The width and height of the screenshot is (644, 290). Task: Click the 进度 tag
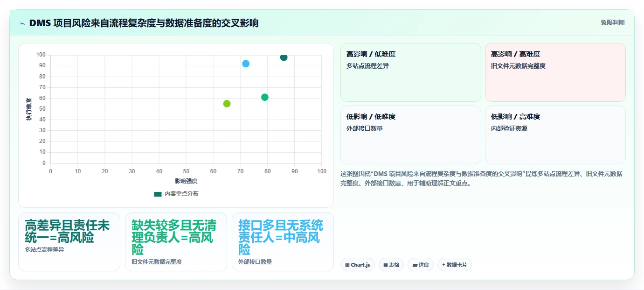421,265
